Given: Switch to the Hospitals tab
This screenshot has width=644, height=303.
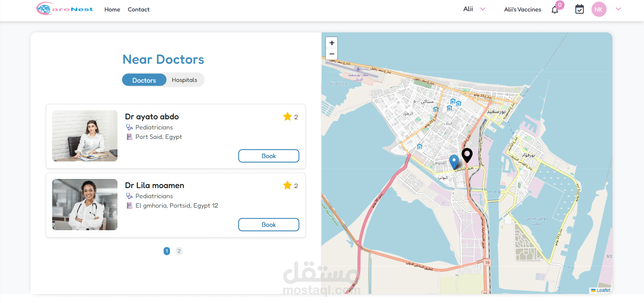Looking at the screenshot, I should [x=184, y=80].
